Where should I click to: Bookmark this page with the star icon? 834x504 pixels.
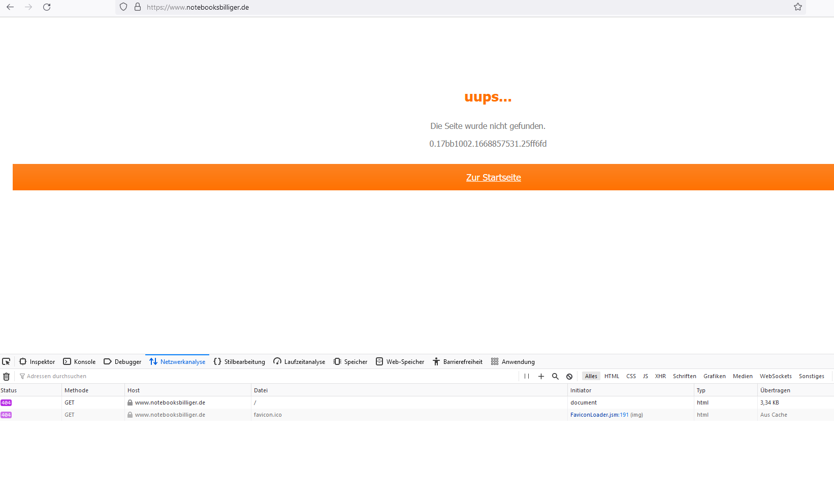(x=797, y=7)
